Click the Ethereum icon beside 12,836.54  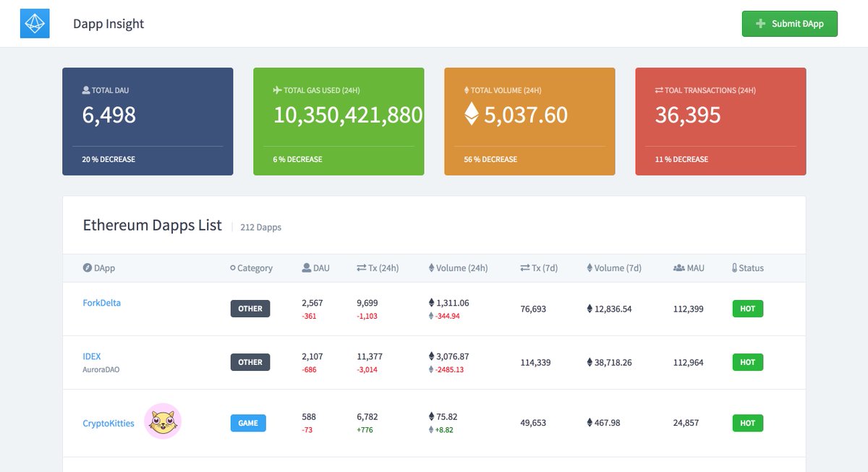coord(590,309)
